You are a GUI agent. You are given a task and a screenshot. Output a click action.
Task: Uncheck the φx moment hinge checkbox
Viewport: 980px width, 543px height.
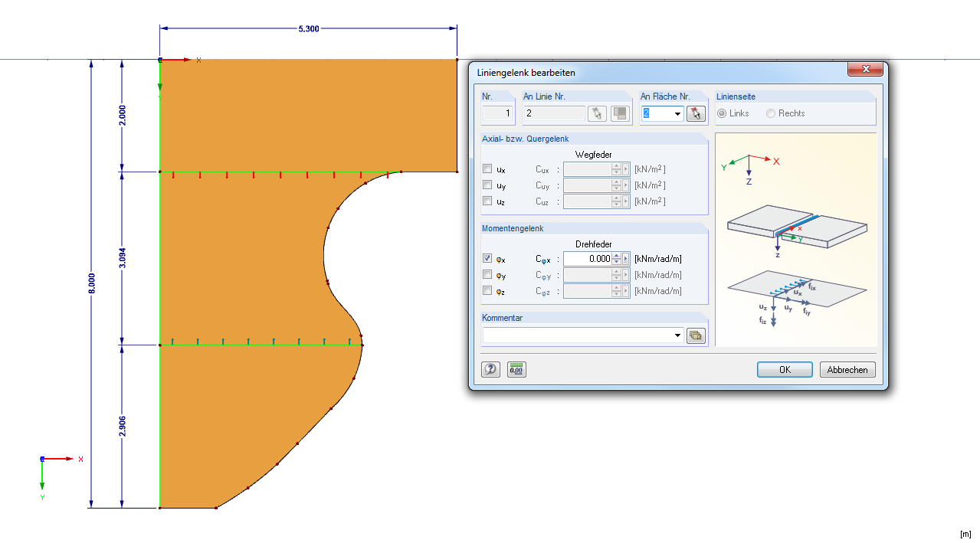pos(487,257)
